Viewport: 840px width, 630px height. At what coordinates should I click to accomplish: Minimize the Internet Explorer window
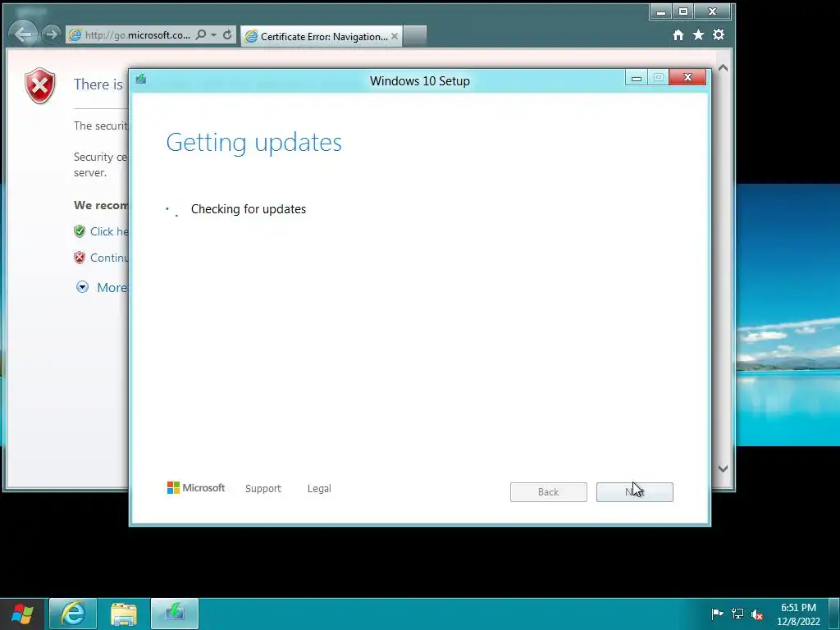[x=661, y=11]
